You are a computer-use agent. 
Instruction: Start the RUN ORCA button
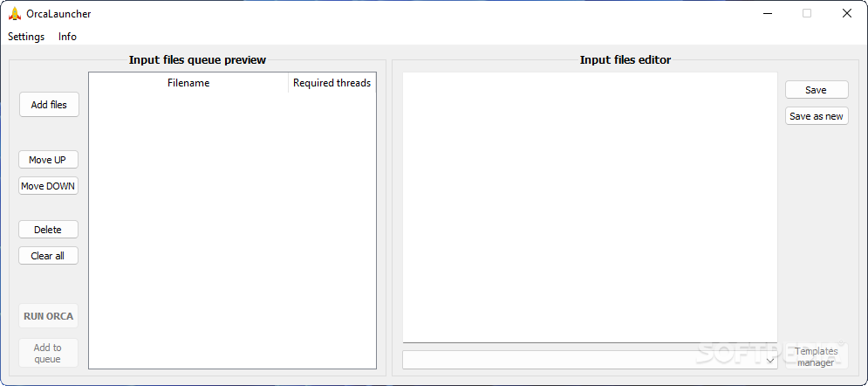coord(48,316)
